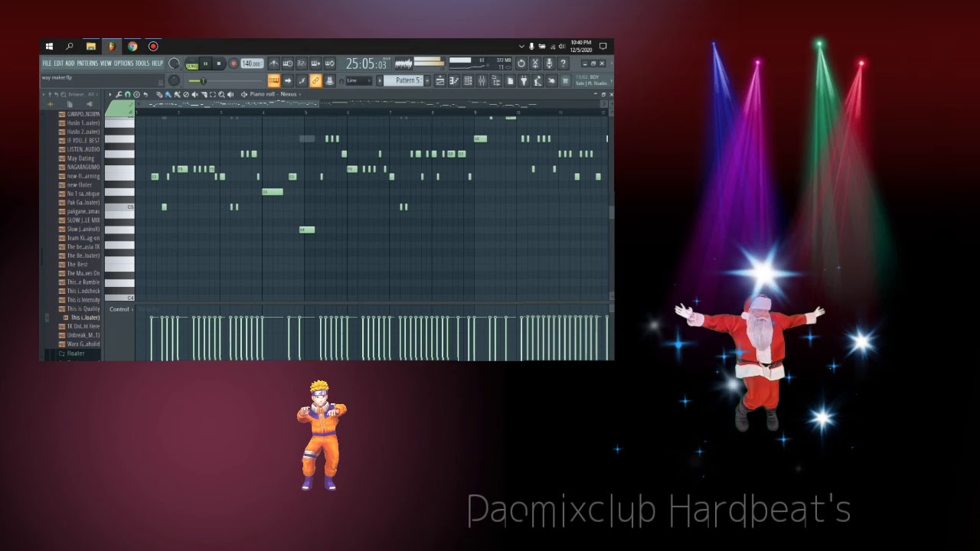Open the Line snap dropdown

(358, 81)
